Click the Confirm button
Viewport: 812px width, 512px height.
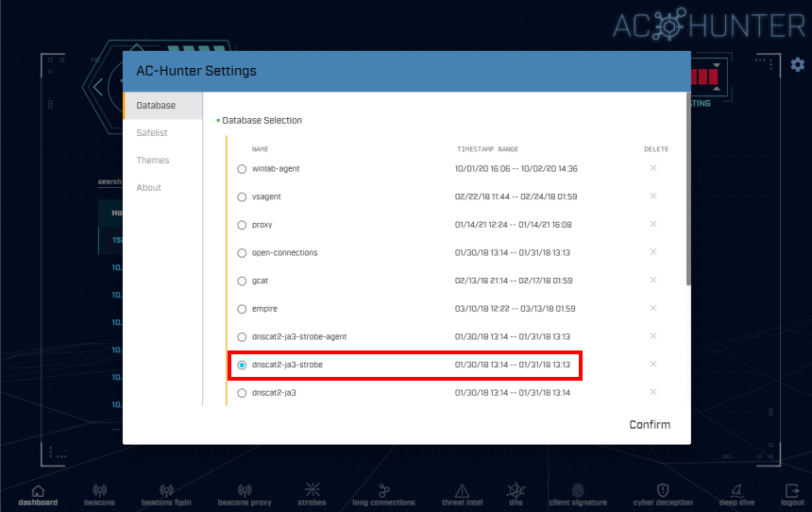tap(650, 424)
